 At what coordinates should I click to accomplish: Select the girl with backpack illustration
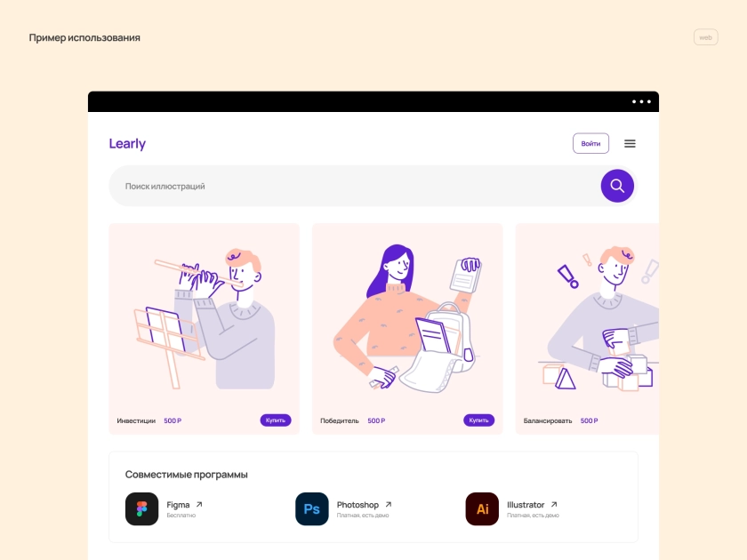pos(407,329)
